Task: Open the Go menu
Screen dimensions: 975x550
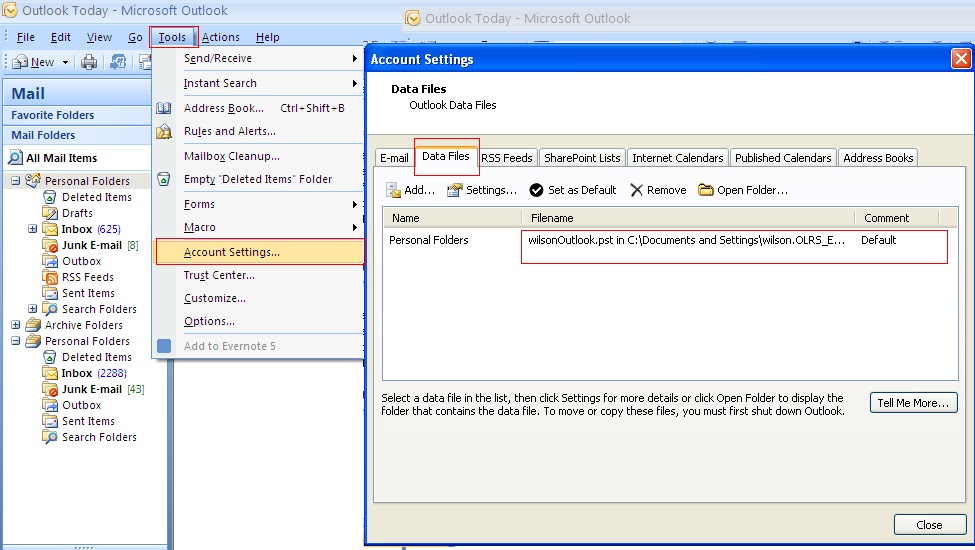Action: point(136,37)
